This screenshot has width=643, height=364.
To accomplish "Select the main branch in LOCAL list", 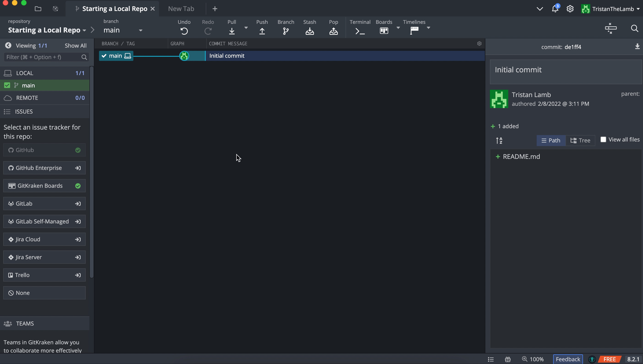I will pos(44,85).
